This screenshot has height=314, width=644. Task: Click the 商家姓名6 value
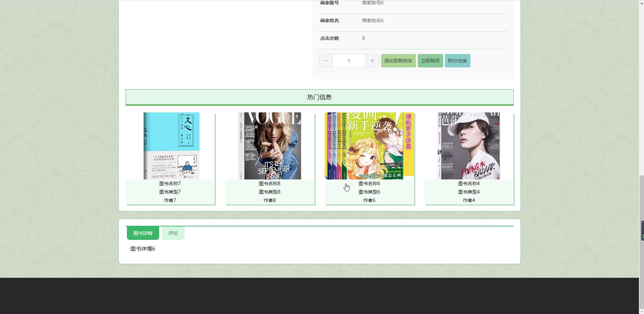pyautogui.click(x=373, y=20)
